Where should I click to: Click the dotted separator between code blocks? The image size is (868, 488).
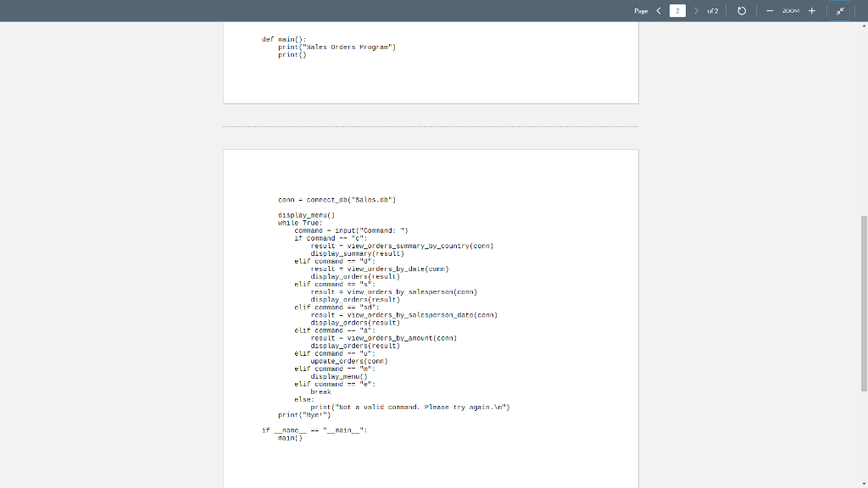430,125
